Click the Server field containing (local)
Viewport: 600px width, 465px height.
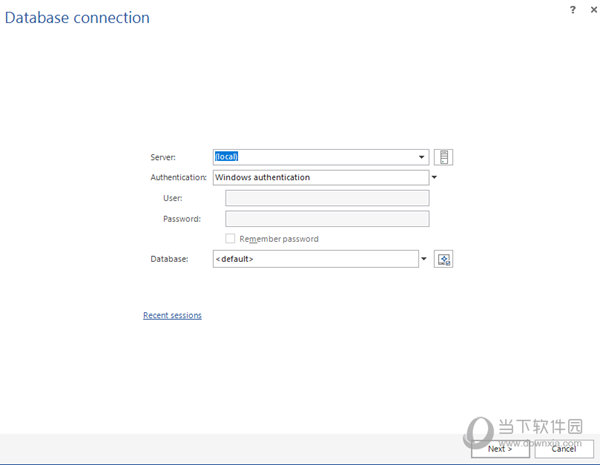pyautogui.click(x=314, y=157)
